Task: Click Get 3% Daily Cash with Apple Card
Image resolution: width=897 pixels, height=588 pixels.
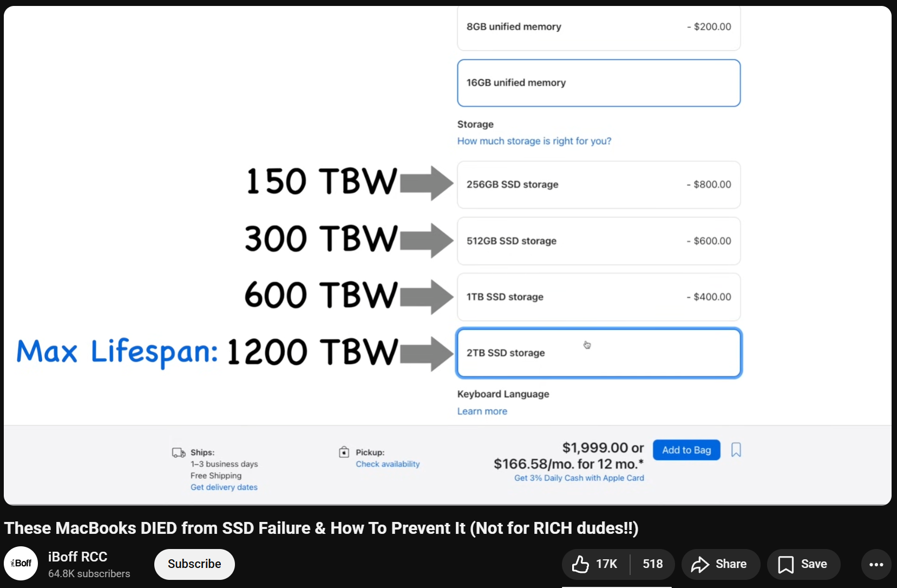Action: point(579,478)
